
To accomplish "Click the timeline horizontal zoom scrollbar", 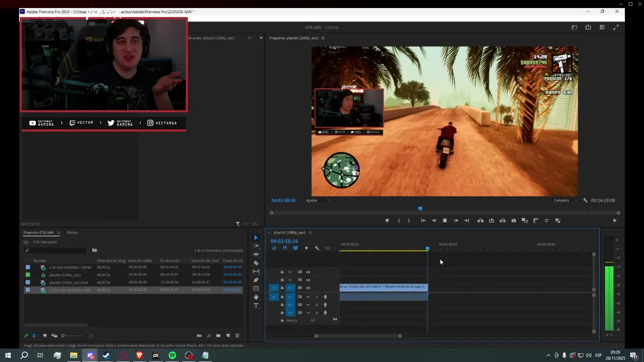I will coord(358,336).
